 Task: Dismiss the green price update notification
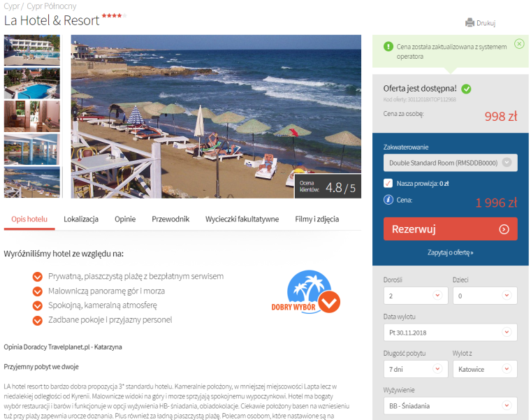coord(519,44)
